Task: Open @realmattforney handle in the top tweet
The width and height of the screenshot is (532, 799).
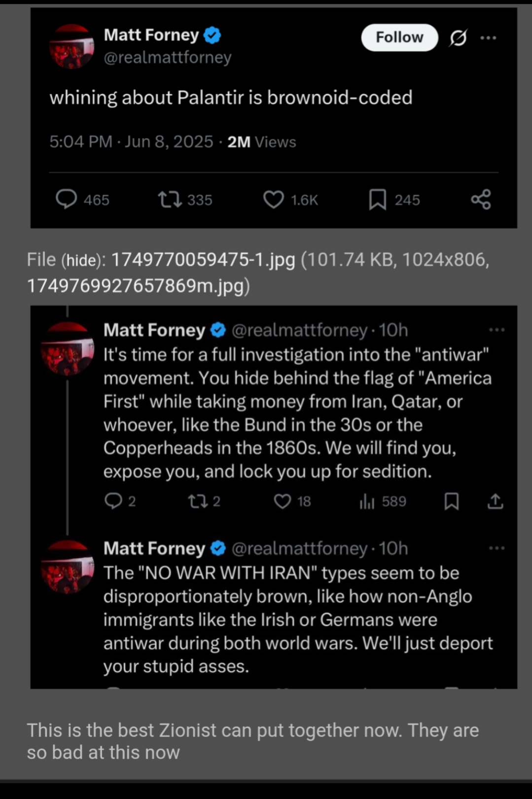Action: pos(168,58)
